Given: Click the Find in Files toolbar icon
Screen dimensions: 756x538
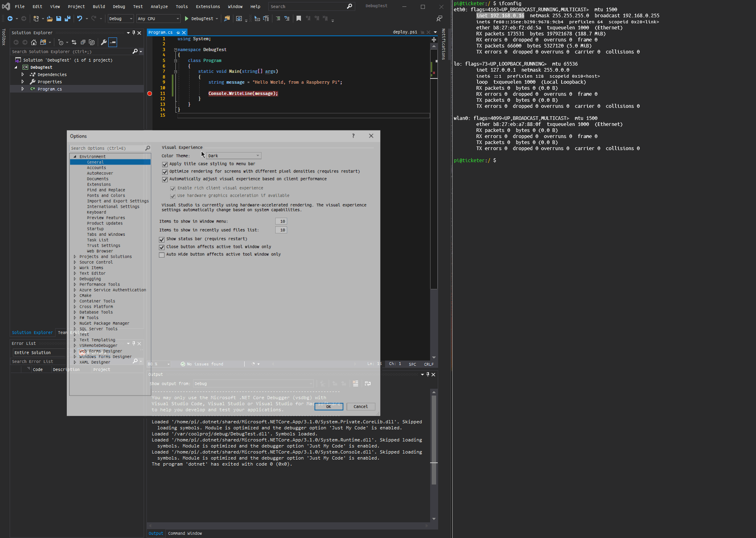Looking at the screenshot, I should pos(227,19).
